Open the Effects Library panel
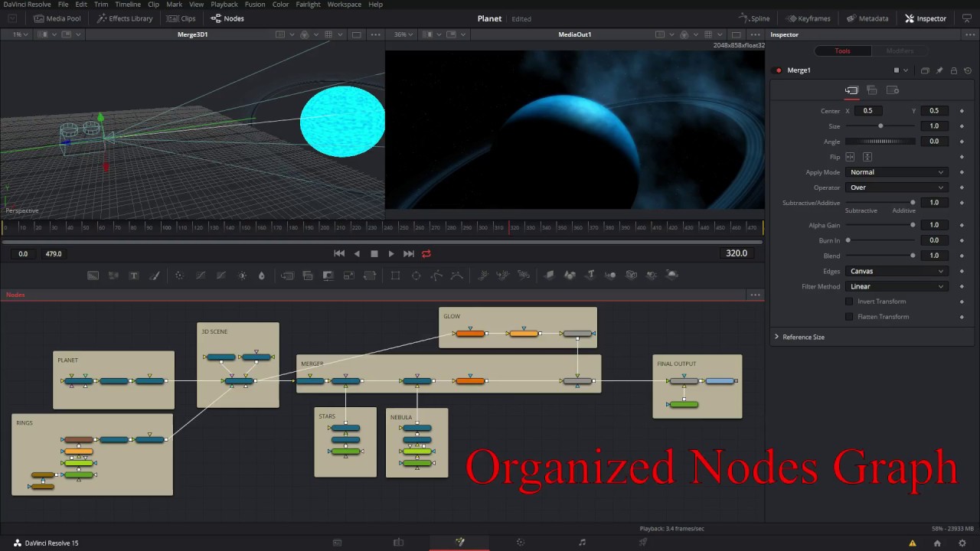The width and height of the screenshot is (980, 551). (x=125, y=18)
